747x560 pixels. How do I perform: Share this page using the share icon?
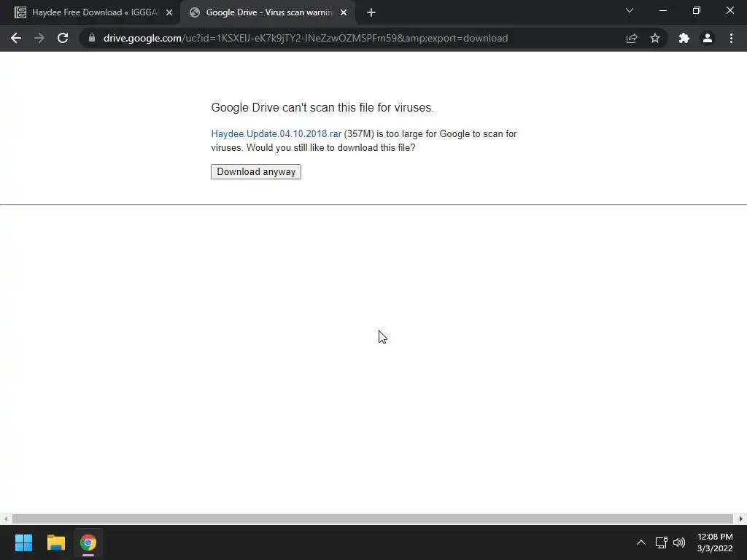point(632,38)
